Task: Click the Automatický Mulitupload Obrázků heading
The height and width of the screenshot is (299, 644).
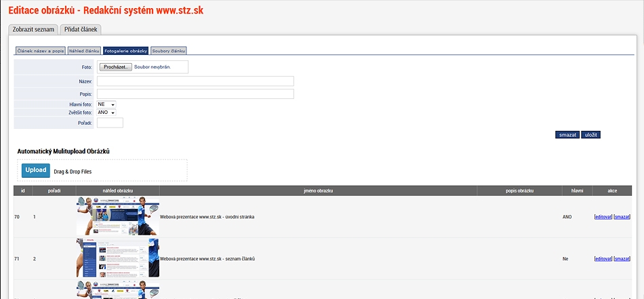Action: point(63,152)
